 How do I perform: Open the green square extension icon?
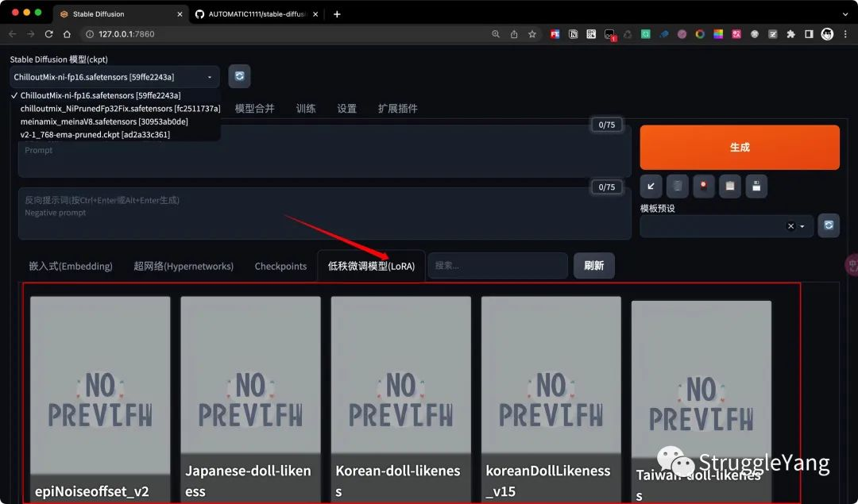coord(646,34)
